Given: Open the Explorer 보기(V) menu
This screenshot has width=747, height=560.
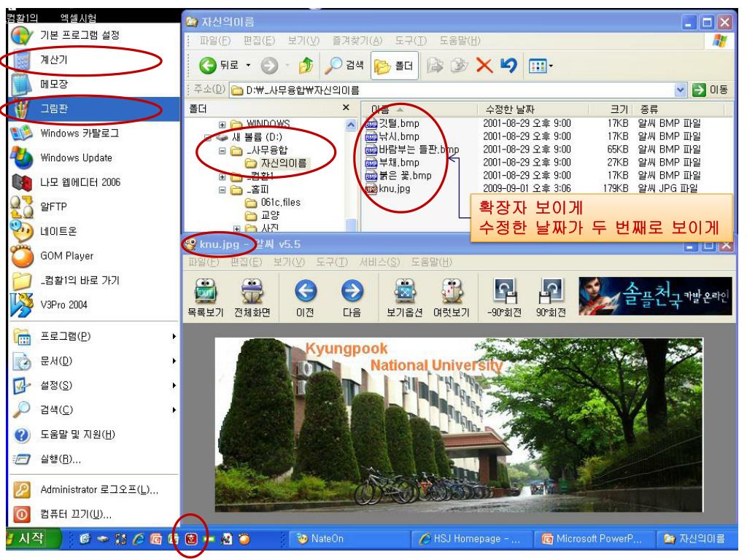Looking at the screenshot, I should click(303, 41).
